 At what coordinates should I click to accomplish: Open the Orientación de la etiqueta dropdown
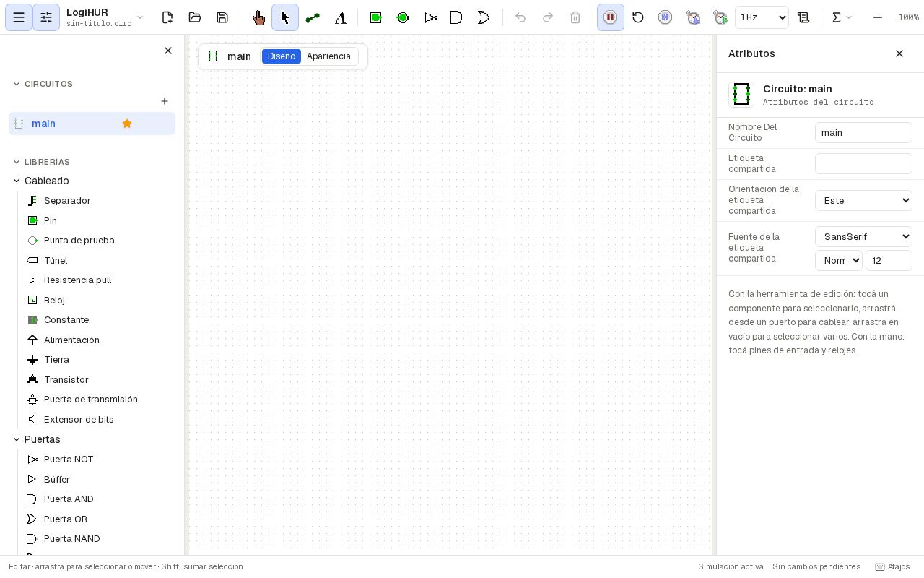point(863,200)
